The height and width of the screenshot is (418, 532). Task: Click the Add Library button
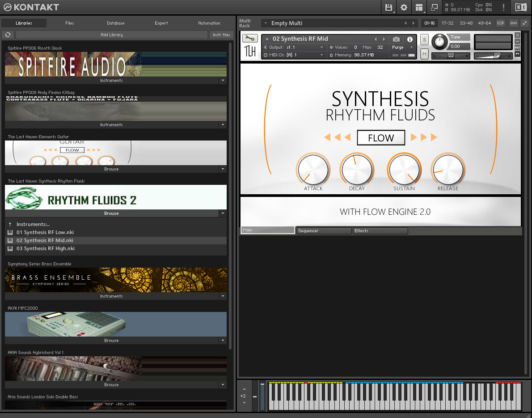pyautogui.click(x=112, y=34)
